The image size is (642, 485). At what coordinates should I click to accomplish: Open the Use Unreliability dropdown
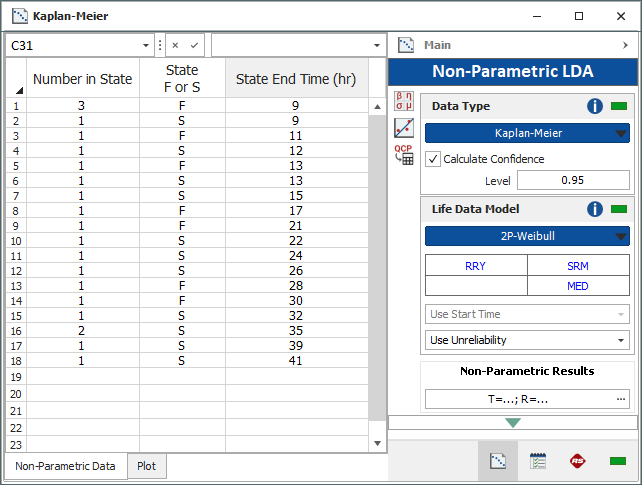pyautogui.click(x=527, y=340)
